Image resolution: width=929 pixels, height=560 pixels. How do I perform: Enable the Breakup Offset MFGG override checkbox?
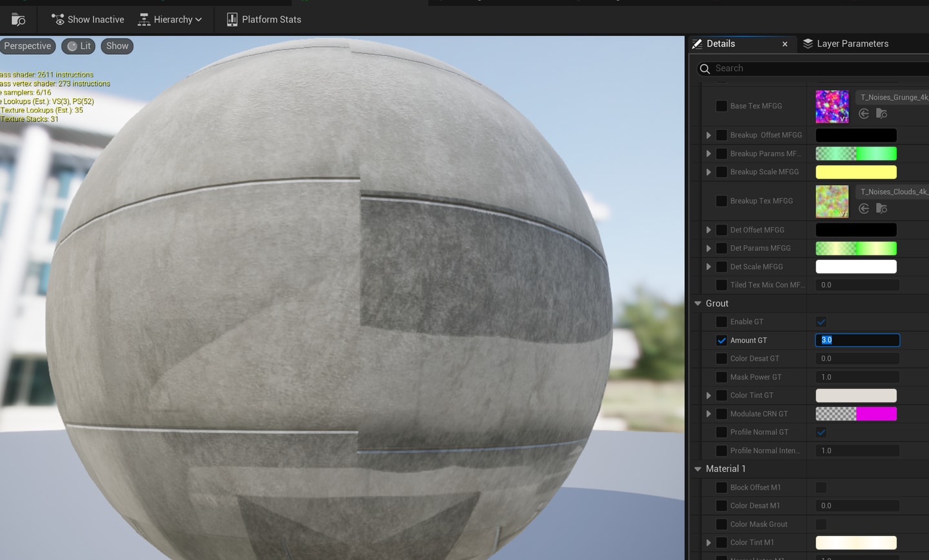[x=721, y=135]
